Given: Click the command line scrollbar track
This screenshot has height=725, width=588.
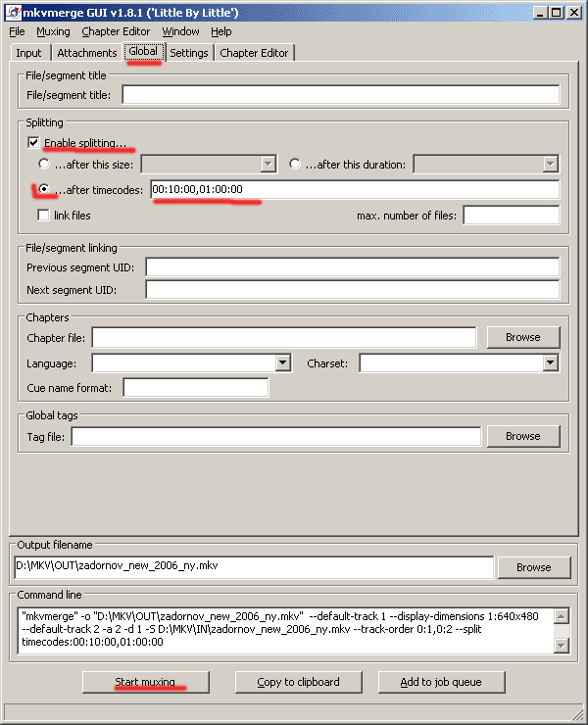Looking at the screenshot, I should coord(561,631).
